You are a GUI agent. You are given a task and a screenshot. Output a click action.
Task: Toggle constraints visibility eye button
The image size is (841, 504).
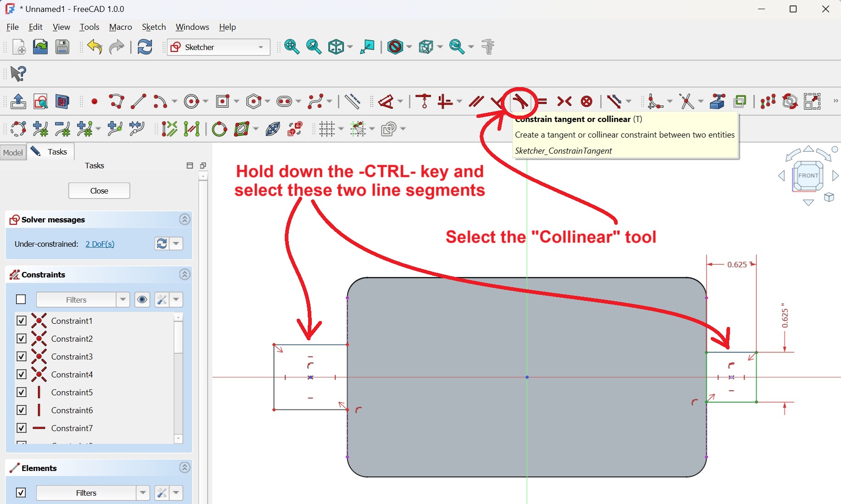(142, 299)
